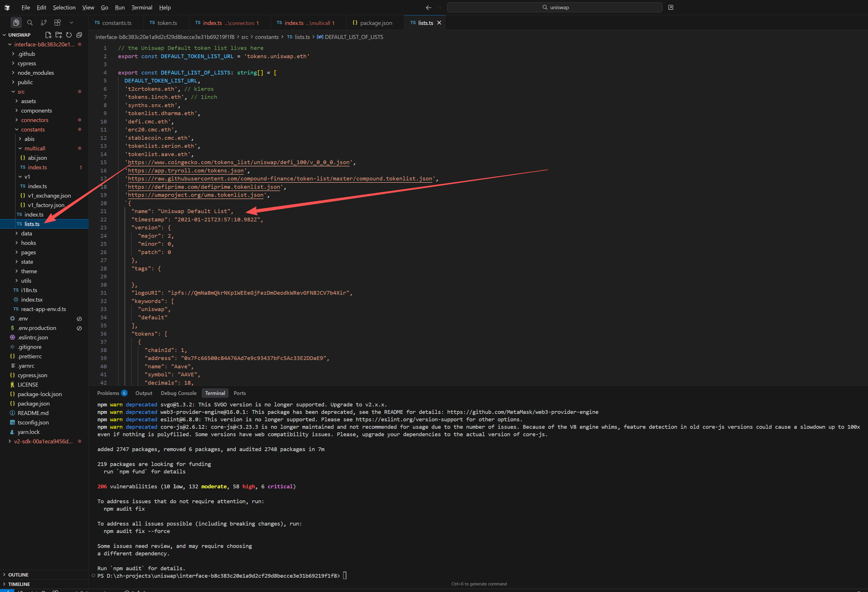Show additional views dropdown chevron
This screenshot has height=592, width=868.
(x=71, y=23)
